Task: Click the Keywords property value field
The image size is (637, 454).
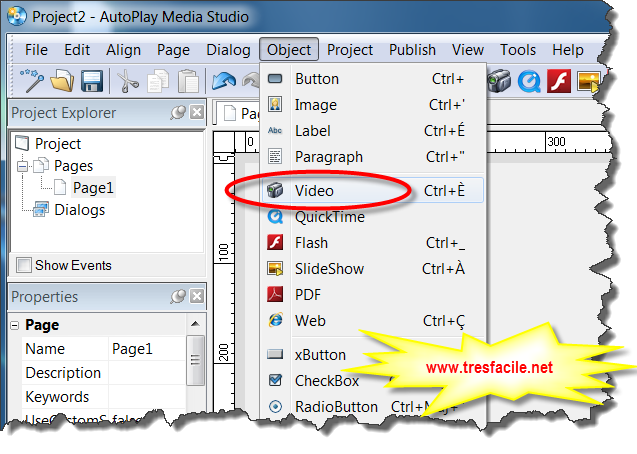Action: 147,397
